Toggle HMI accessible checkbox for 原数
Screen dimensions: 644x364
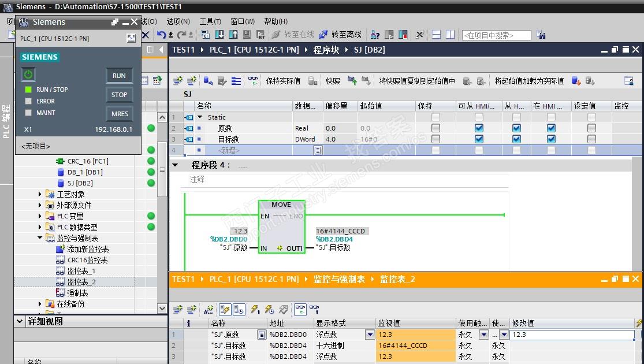[479, 128]
